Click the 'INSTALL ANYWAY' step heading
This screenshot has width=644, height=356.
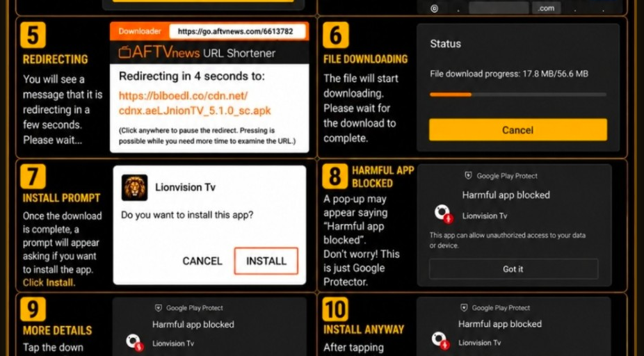tap(364, 330)
